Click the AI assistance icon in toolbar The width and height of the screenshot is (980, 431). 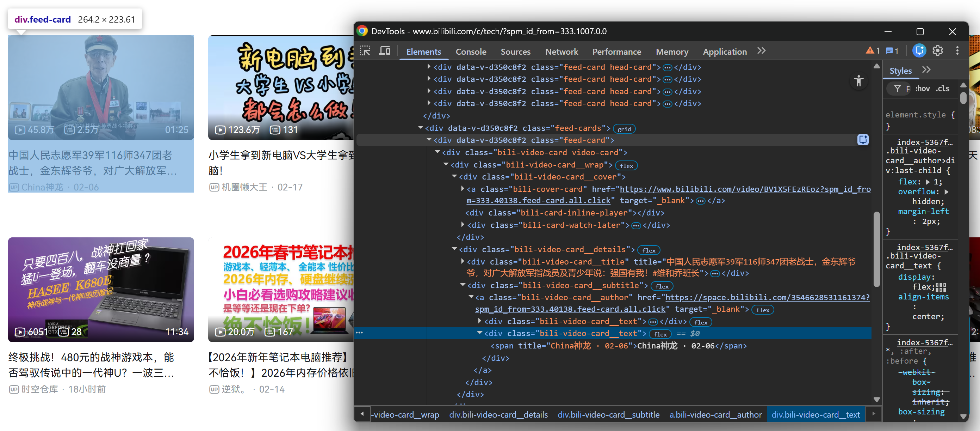coord(919,51)
